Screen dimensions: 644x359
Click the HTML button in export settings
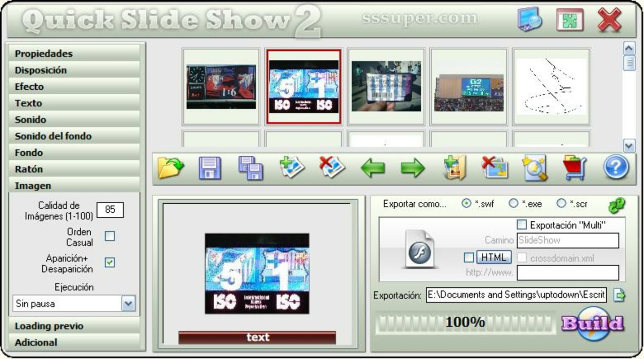494,258
